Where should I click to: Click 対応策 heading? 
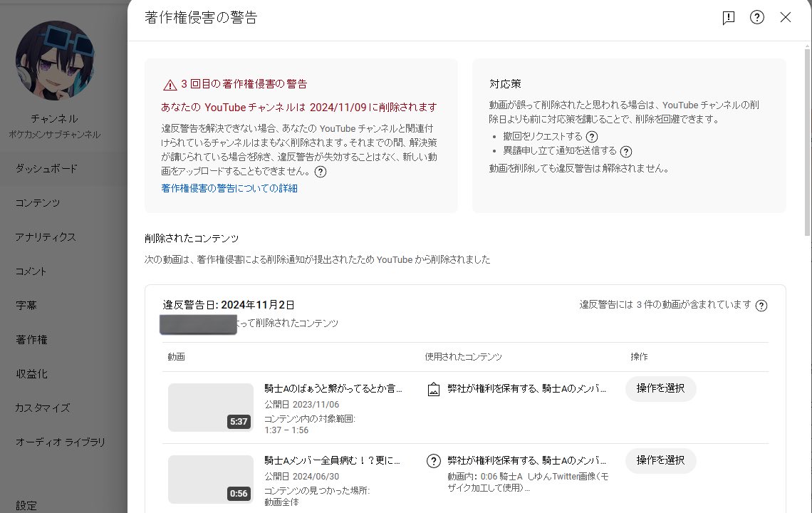pyautogui.click(x=505, y=84)
